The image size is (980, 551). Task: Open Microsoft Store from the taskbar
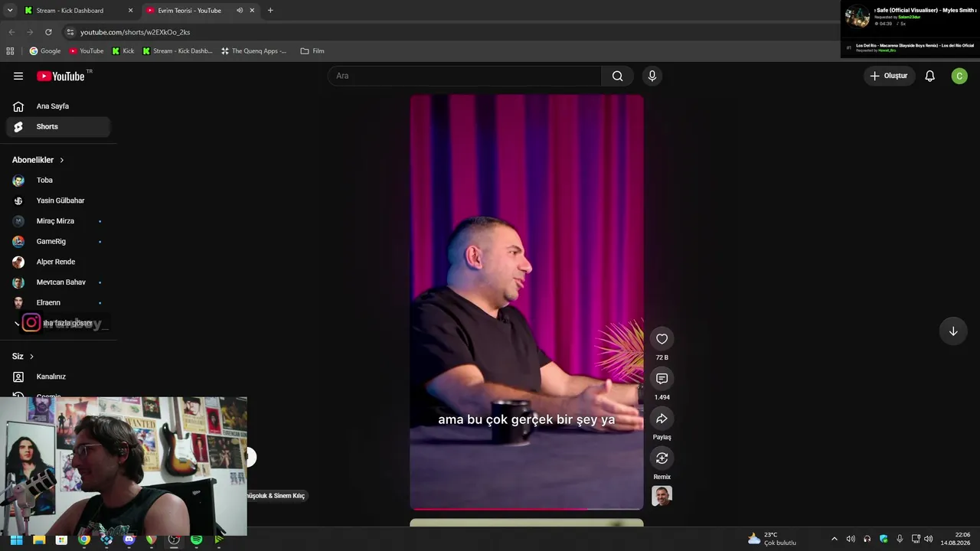(61, 540)
